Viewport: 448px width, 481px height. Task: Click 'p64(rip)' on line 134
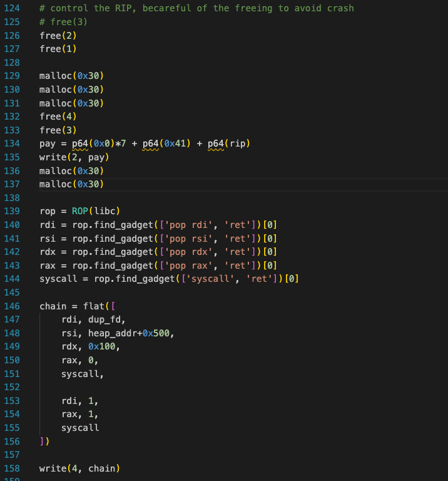229,143
